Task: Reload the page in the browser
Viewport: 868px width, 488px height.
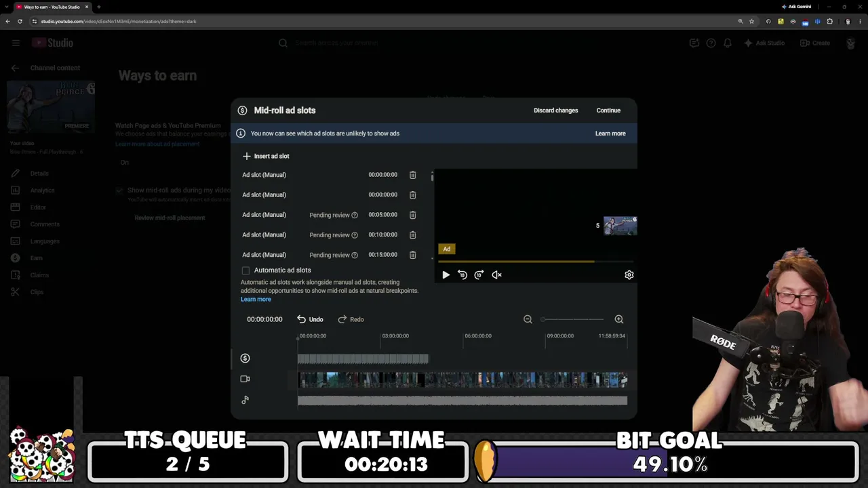Action: tap(20, 21)
